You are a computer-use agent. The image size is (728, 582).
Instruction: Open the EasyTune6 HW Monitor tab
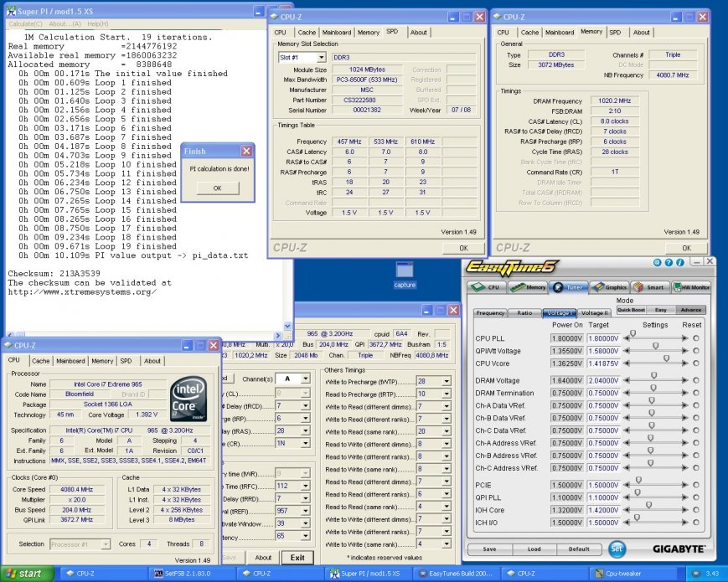click(x=691, y=287)
